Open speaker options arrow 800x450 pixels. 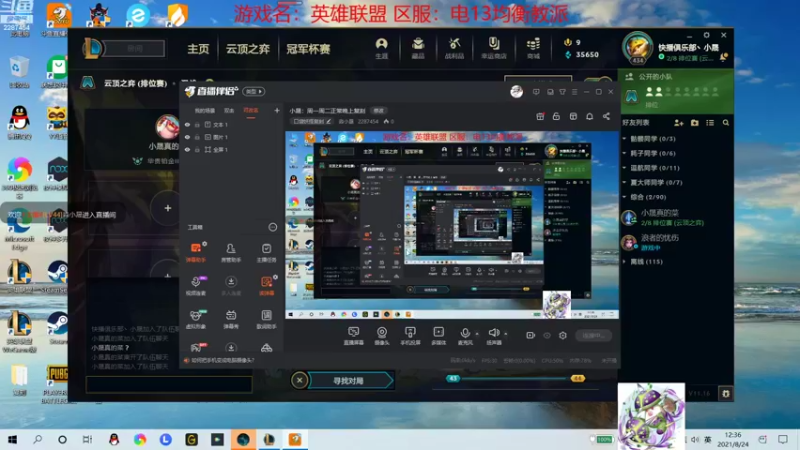tap(506, 334)
